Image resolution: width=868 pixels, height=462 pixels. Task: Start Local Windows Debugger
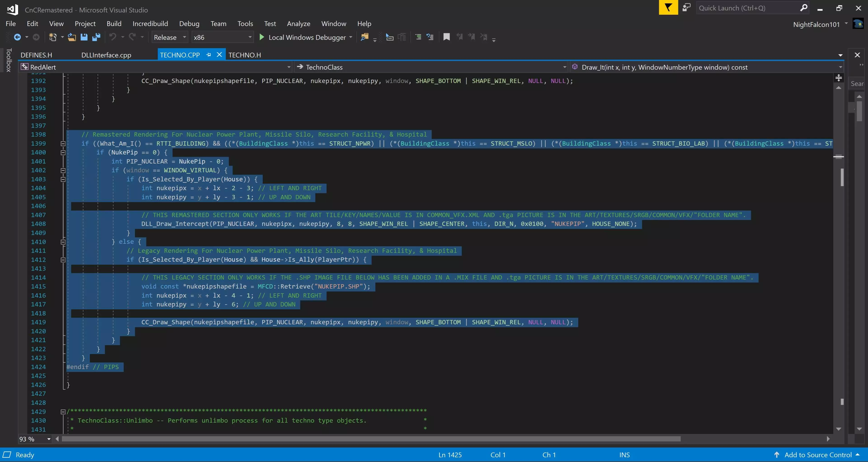pos(303,37)
